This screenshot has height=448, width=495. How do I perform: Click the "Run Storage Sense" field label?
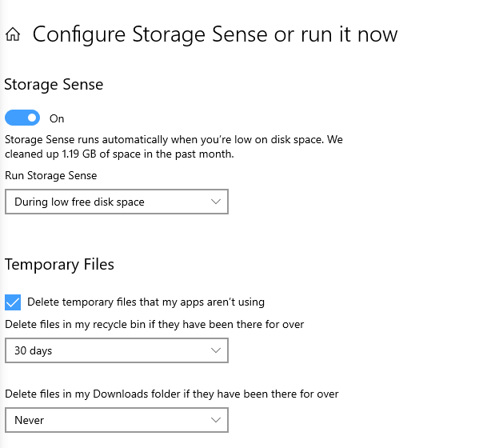point(50,175)
